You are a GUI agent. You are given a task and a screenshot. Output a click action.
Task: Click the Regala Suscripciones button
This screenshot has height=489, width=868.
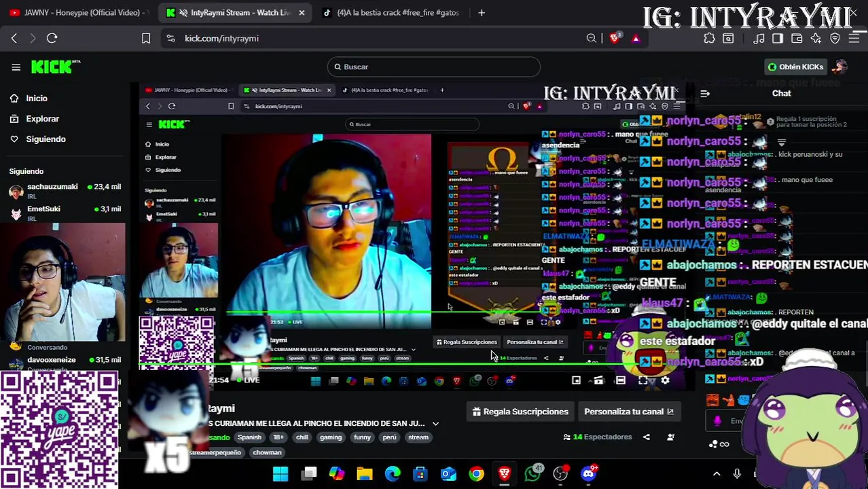click(x=520, y=412)
